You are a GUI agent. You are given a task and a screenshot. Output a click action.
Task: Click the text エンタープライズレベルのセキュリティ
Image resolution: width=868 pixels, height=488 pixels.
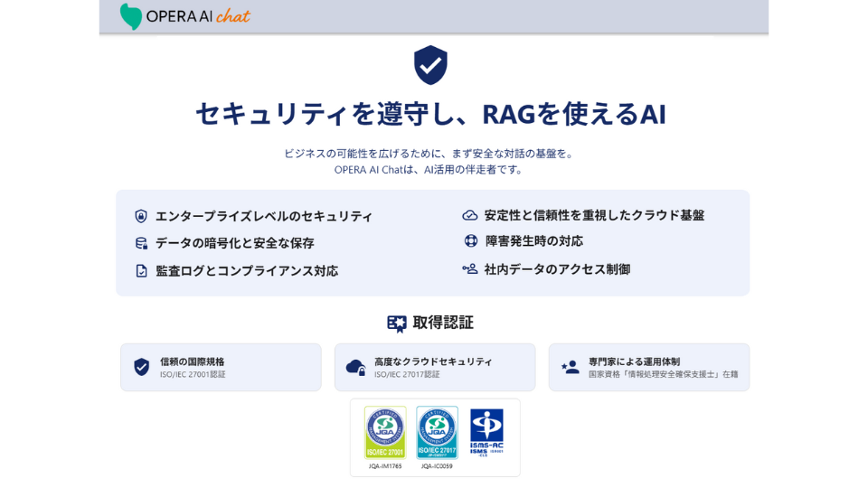tap(264, 216)
